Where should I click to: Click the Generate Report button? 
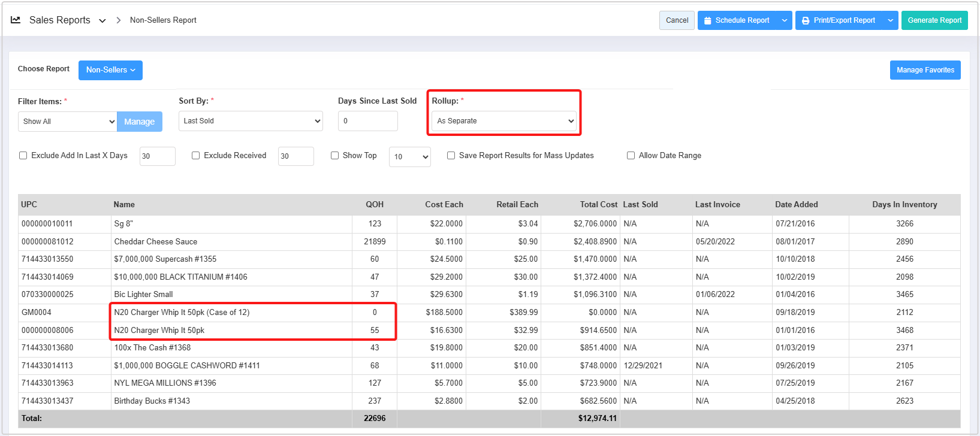coord(934,20)
